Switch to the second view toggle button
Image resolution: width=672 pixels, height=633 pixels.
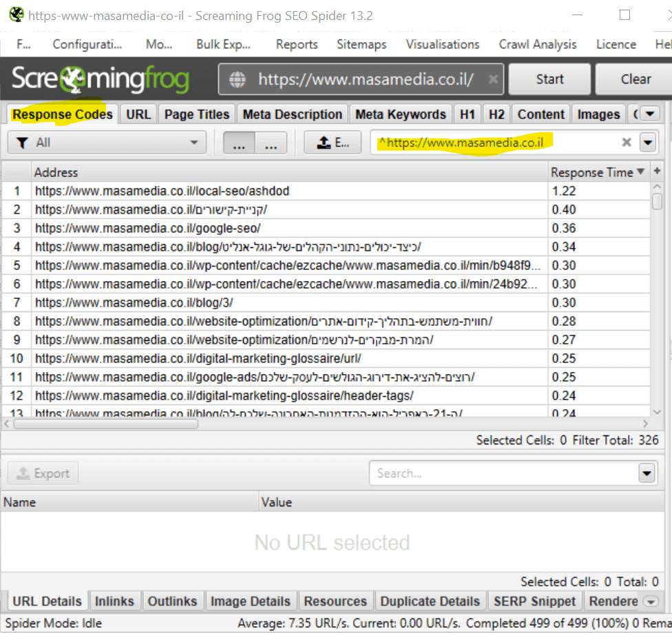pos(271,143)
